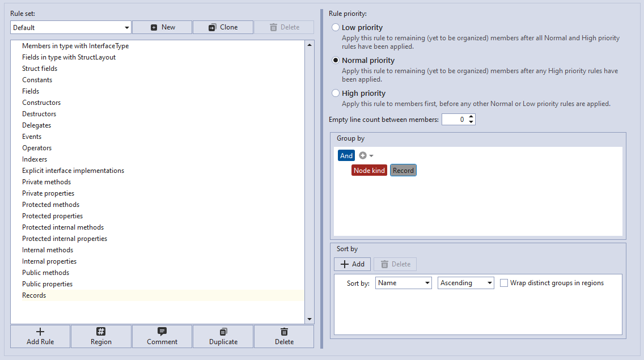The image size is (644, 360).
Task: Increase the empty line count using the stepper
Action: click(471, 116)
